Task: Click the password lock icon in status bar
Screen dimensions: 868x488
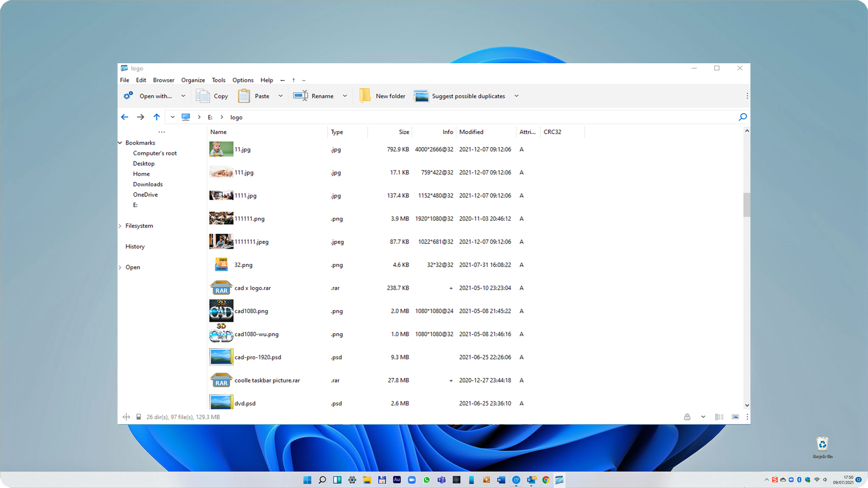Action: click(687, 417)
